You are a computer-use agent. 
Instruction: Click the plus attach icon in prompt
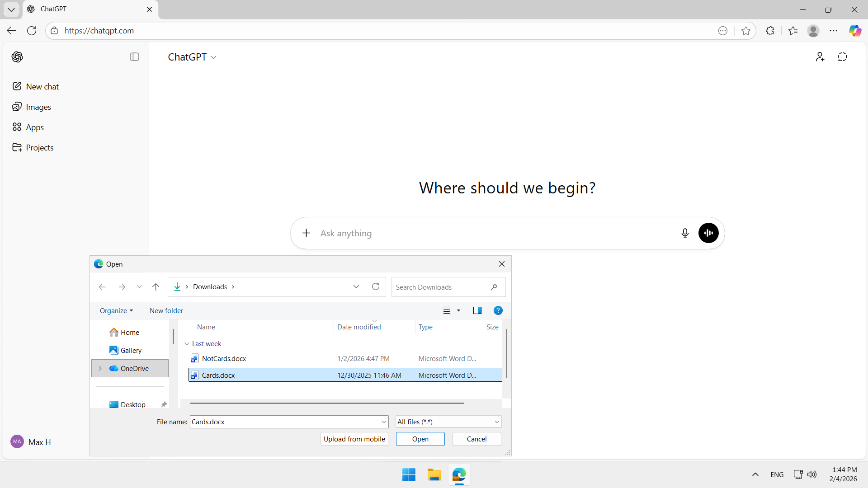(306, 233)
